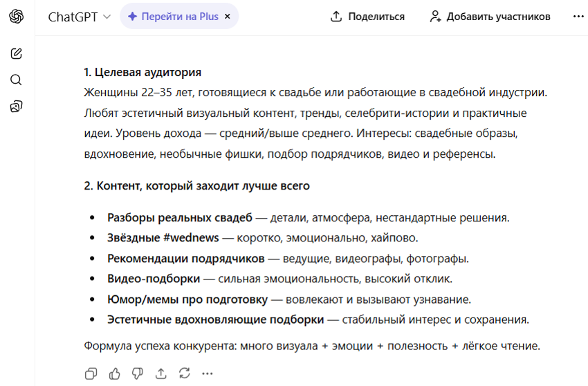Click the '1. Целевая аудитория' heading
This screenshot has width=588, height=386.
click(143, 72)
